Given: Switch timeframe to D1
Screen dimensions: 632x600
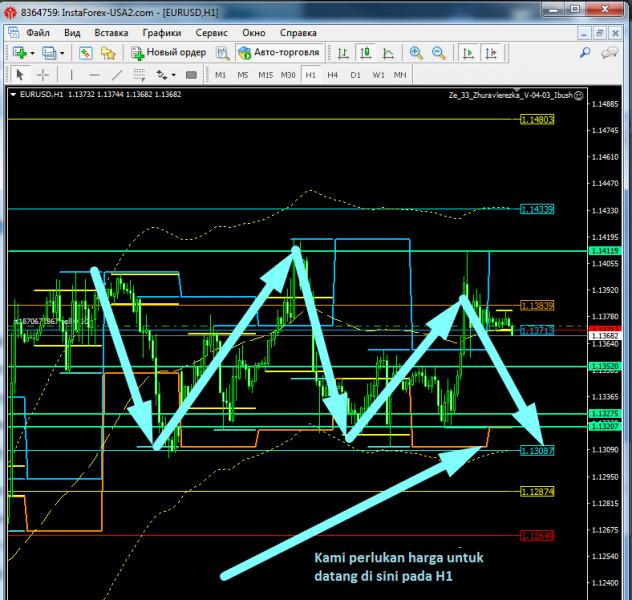Looking at the screenshot, I should pyautogui.click(x=356, y=75).
